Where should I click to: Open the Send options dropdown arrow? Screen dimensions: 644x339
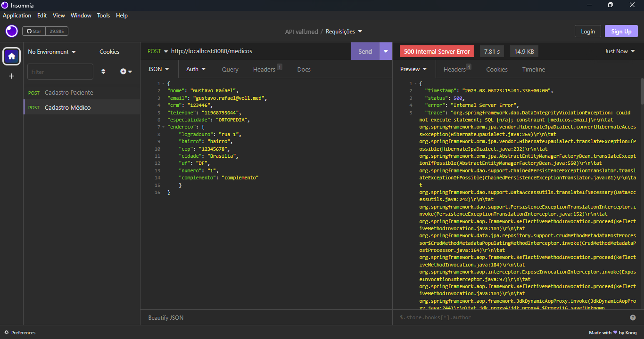click(386, 51)
